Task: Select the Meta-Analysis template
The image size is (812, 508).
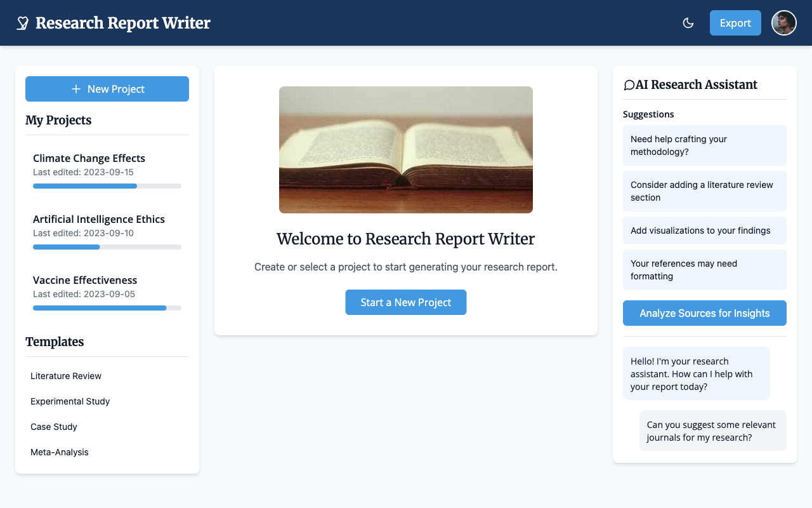Action: (59, 452)
